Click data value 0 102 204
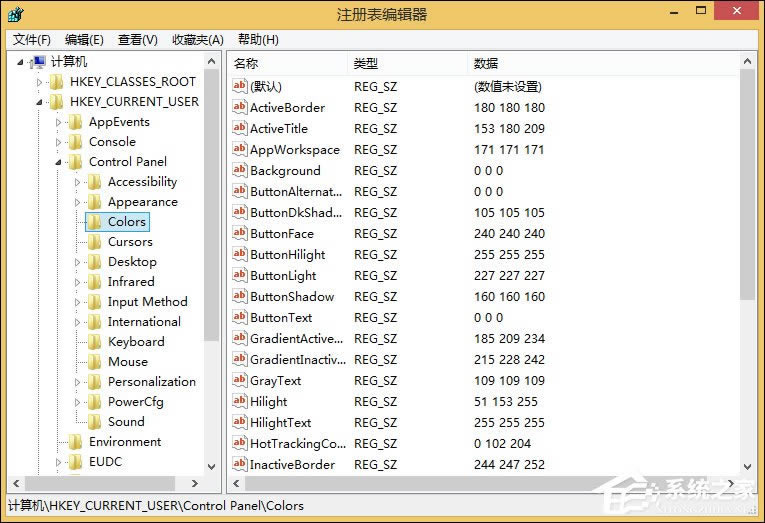The height and width of the screenshot is (523, 765). coord(502,443)
